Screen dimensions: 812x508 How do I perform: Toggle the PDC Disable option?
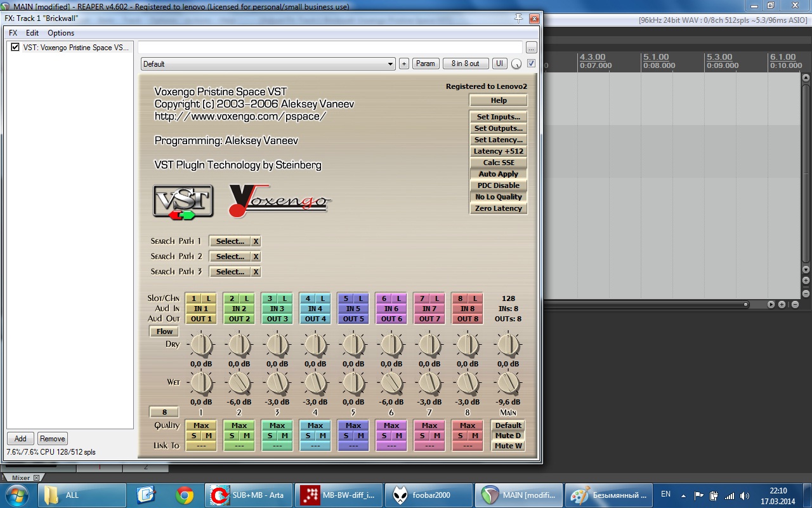coord(499,185)
